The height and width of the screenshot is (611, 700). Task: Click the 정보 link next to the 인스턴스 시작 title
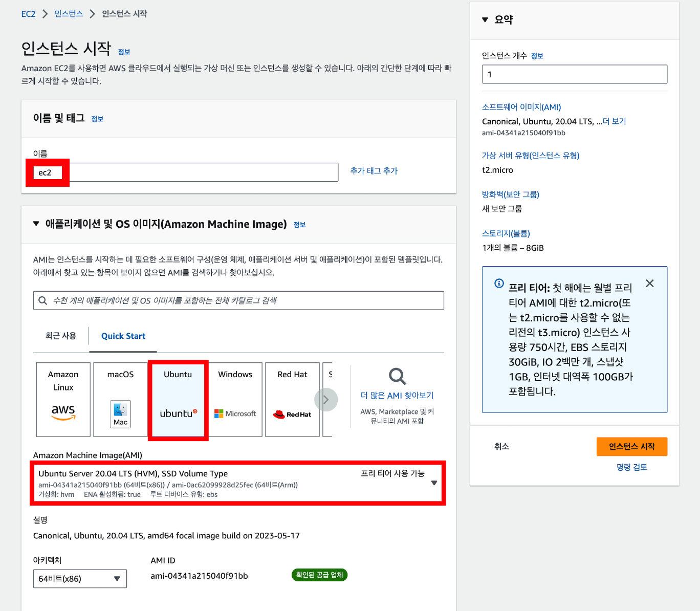[124, 52]
